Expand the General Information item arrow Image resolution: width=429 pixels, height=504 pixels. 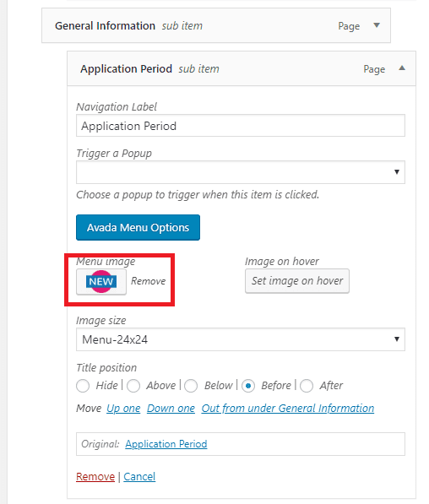point(377,25)
